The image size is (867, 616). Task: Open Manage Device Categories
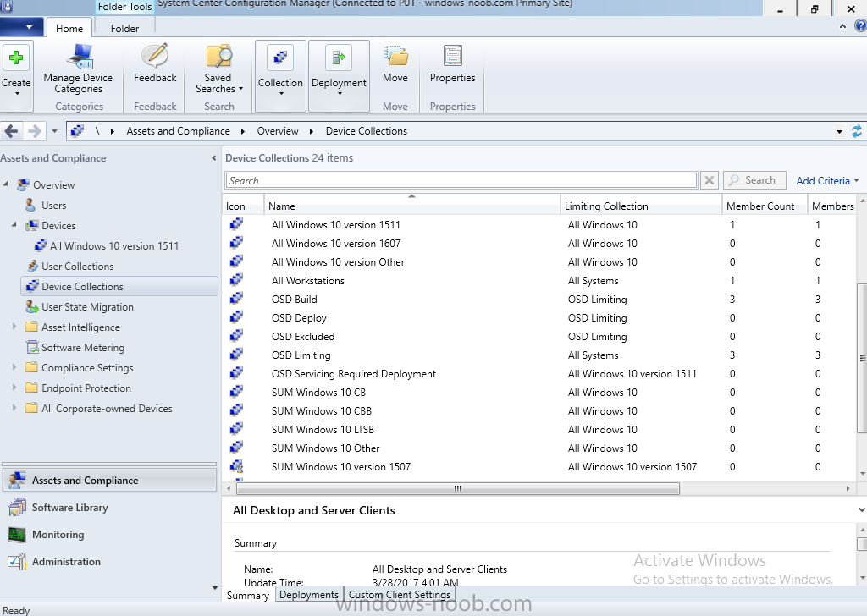(78, 69)
